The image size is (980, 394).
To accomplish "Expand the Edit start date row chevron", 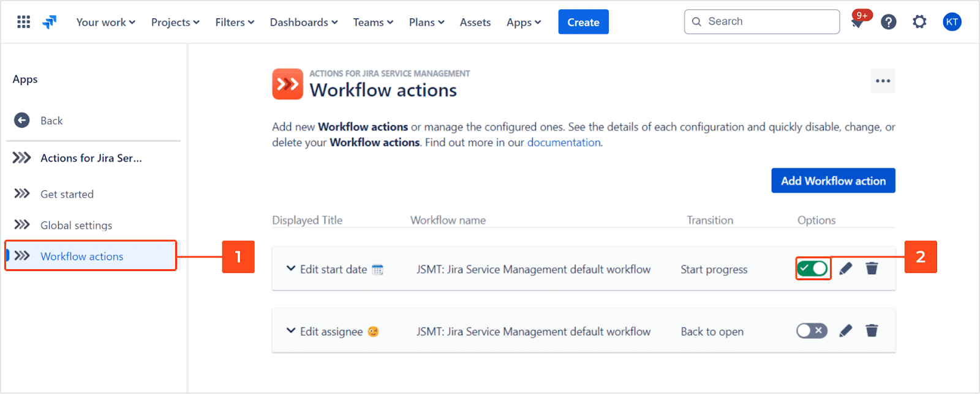I will (291, 269).
